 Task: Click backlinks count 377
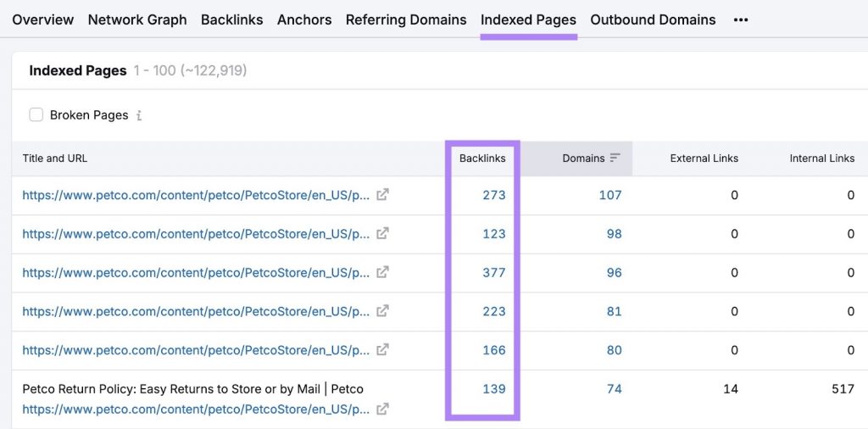click(x=494, y=272)
